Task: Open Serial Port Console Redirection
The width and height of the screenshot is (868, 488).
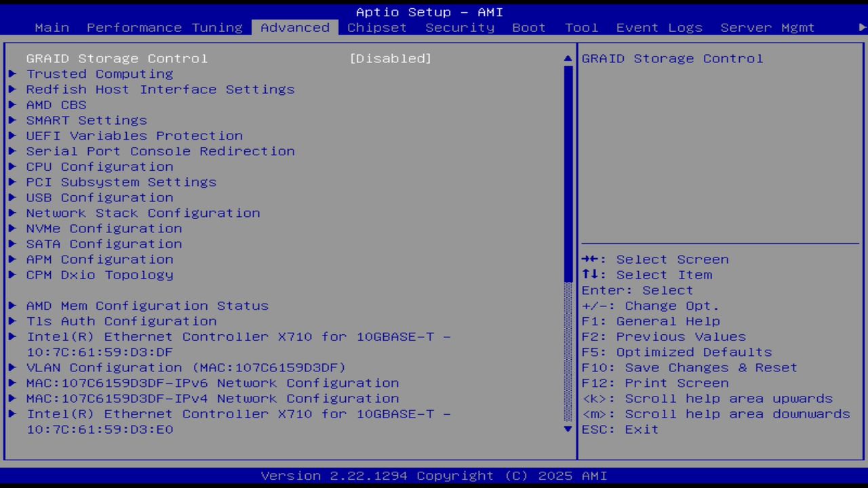Action: coord(160,151)
